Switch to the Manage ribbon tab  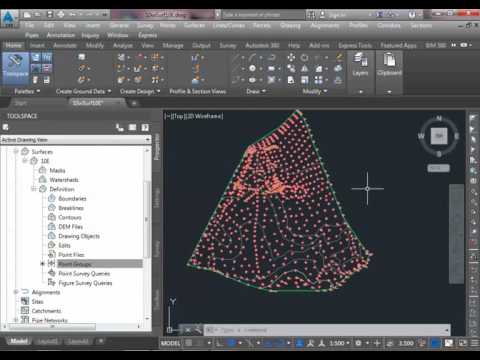173,45
